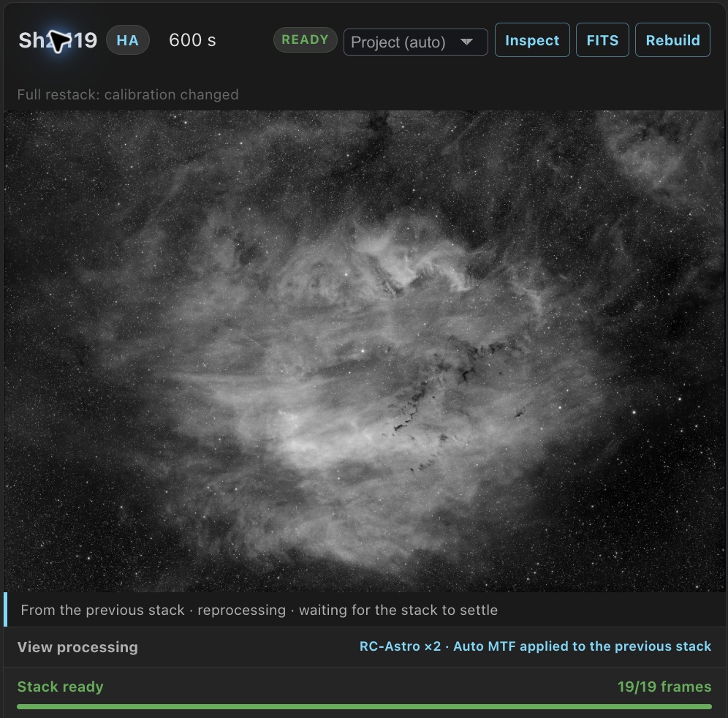Click the Inspect button
The width and height of the screenshot is (728, 718).
click(x=532, y=40)
